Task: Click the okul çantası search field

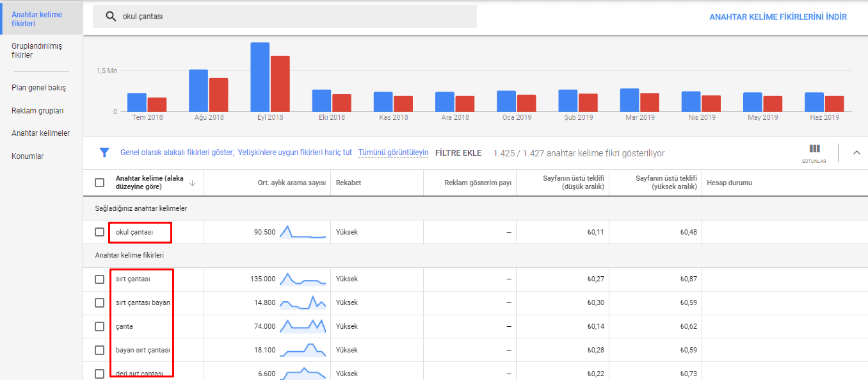Action: 285,17
